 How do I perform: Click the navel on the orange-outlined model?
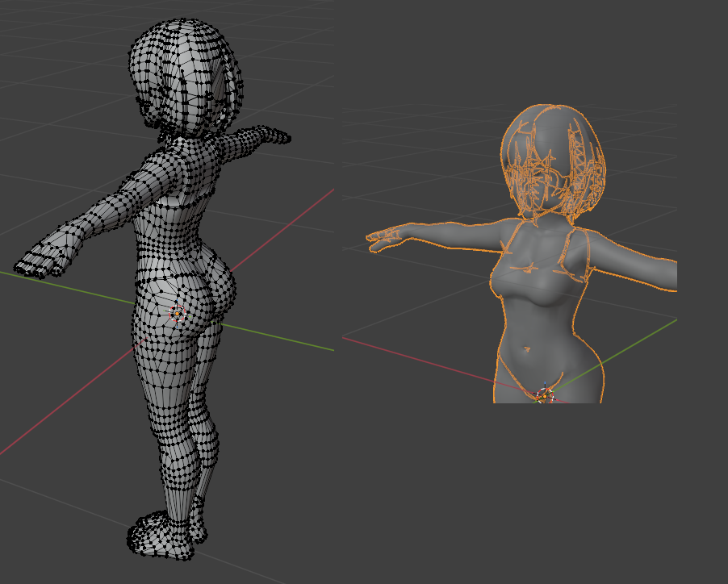coord(527,348)
